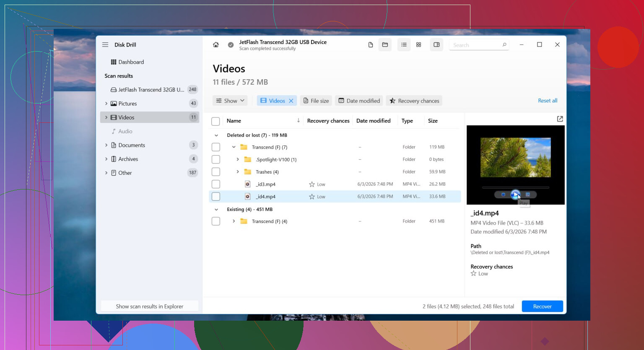Toggle fullscreen in the video preview
Screen dimensions: 644x350
pos(528,194)
